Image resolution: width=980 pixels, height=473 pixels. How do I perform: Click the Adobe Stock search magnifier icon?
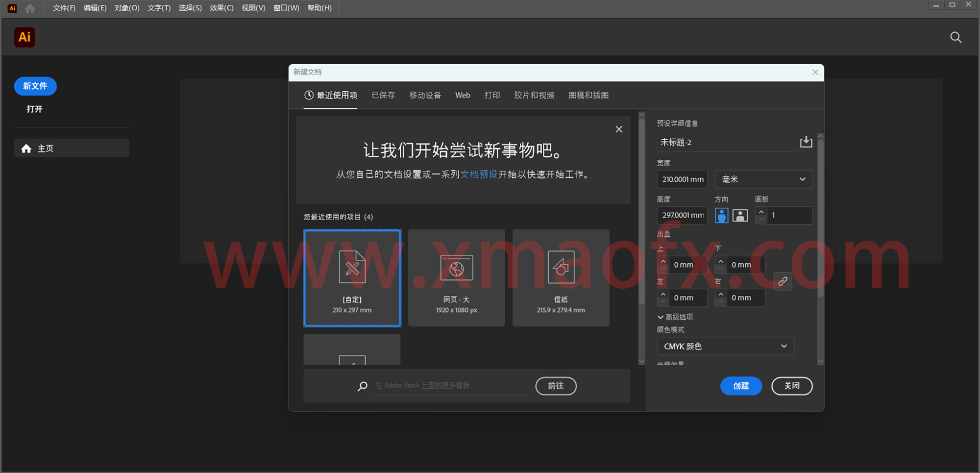363,386
